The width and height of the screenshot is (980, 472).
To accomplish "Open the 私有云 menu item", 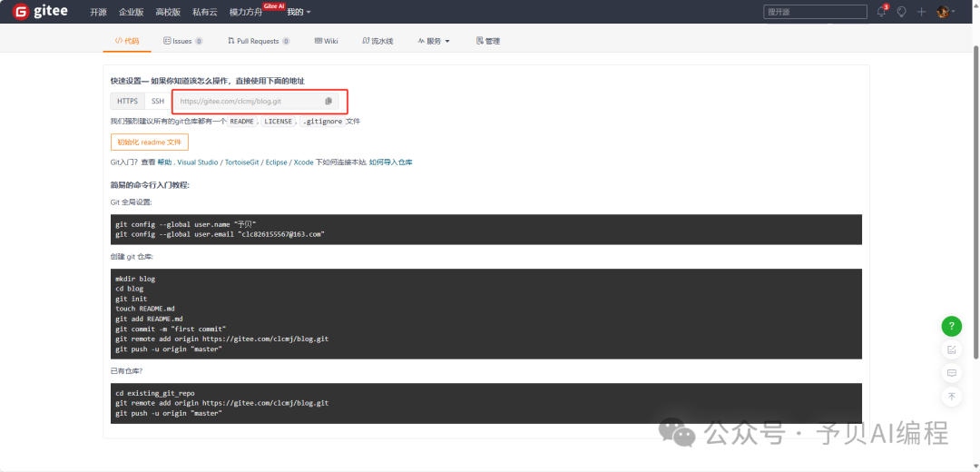I will coord(206,12).
